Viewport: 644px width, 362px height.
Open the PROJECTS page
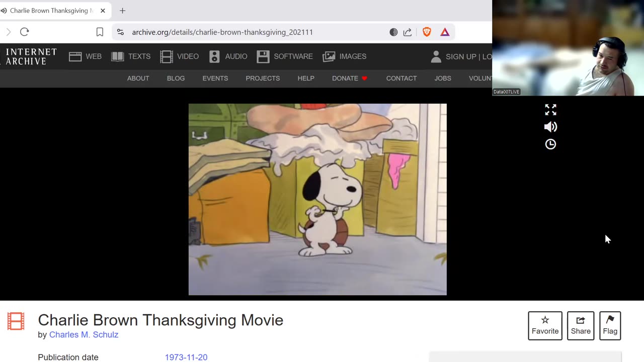click(263, 78)
